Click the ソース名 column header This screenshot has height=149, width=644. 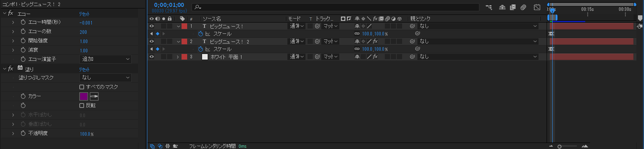(212, 19)
